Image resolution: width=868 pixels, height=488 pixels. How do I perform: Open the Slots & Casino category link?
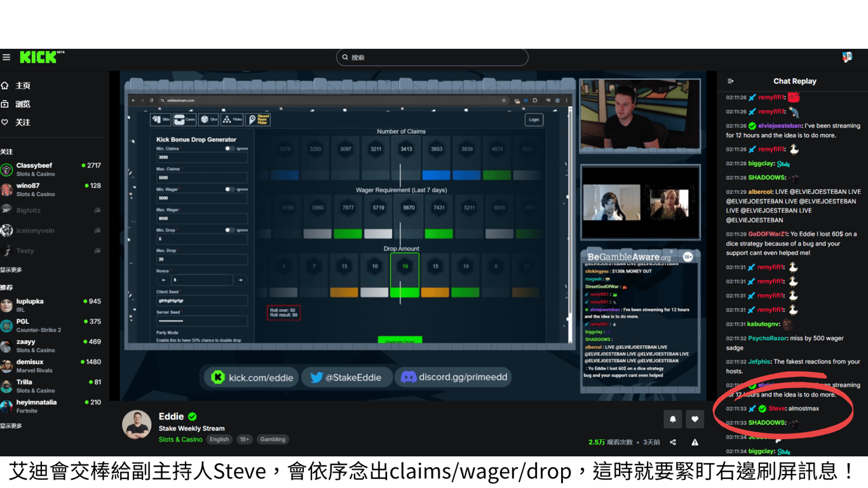[x=180, y=439]
